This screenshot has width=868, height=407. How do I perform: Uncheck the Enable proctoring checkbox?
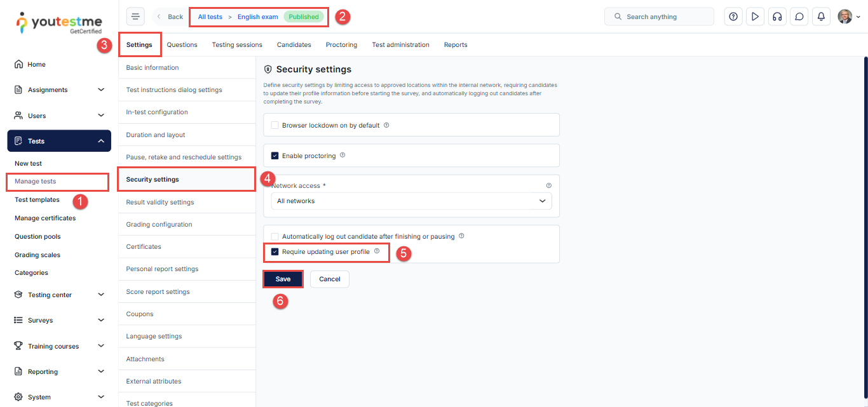click(x=275, y=156)
